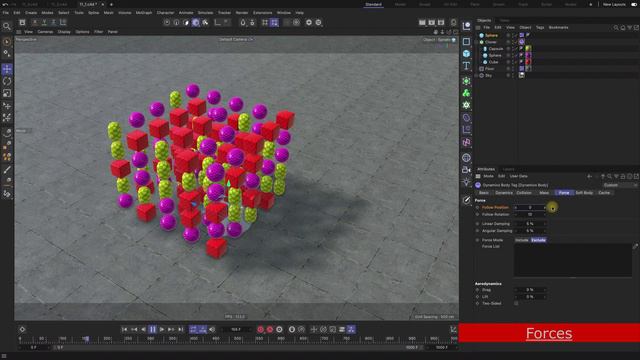Click the Drag percentage field
This screenshot has height=360, width=640.
[x=530, y=290]
